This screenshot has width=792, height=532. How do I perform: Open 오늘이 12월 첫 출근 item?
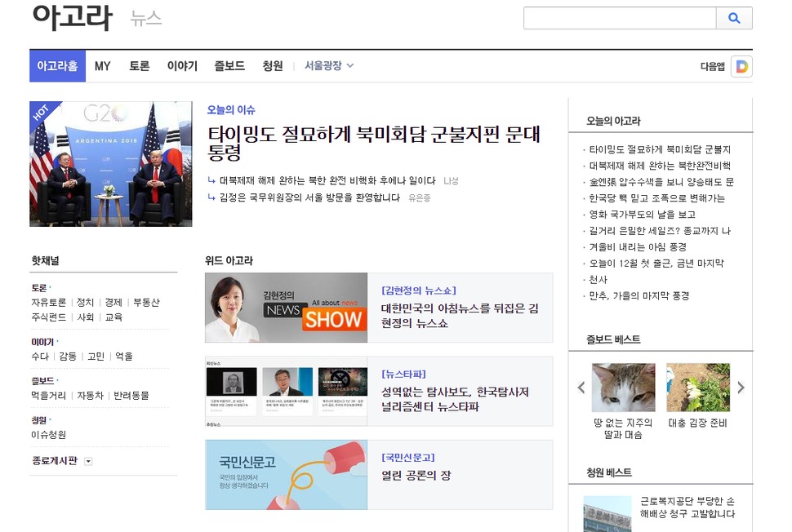(x=656, y=263)
